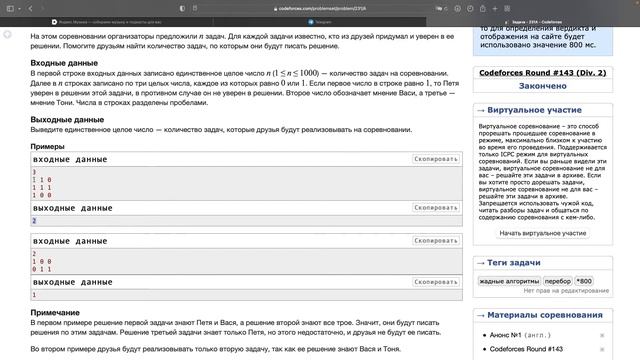This screenshot has height=360, width=640.
Task: Click the translate icon in the toolbar
Action: (439, 8)
